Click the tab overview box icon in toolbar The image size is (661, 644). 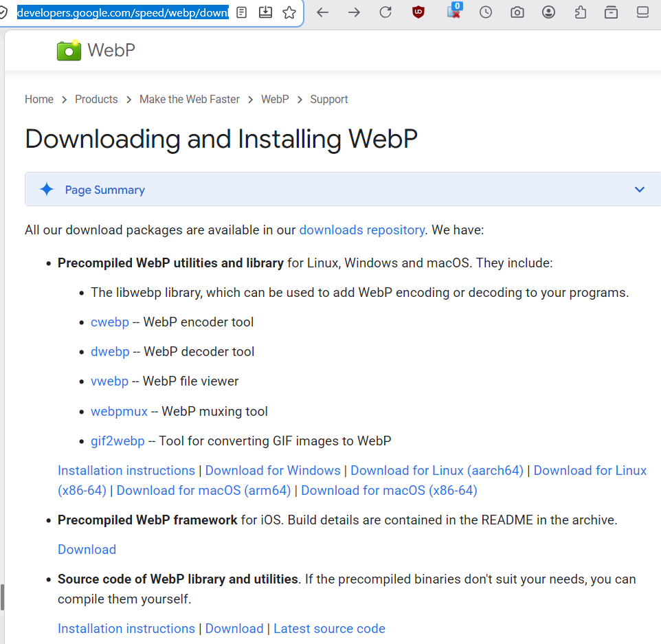point(611,12)
